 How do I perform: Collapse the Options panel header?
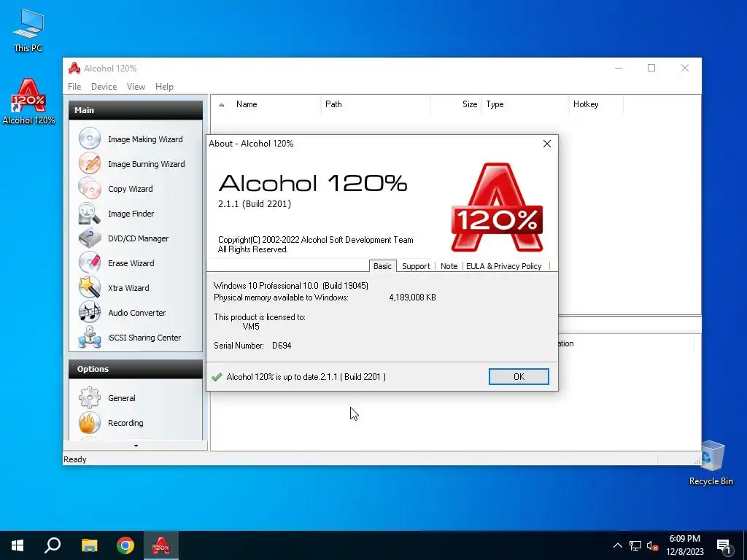click(x=136, y=369)
